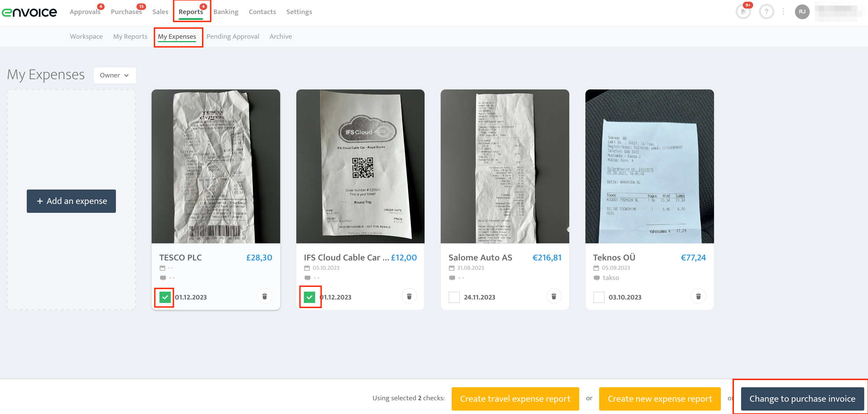Viewport: 868px width, 414px height.
Task: Navigate to the Archive tab
Action: (281, 36)
